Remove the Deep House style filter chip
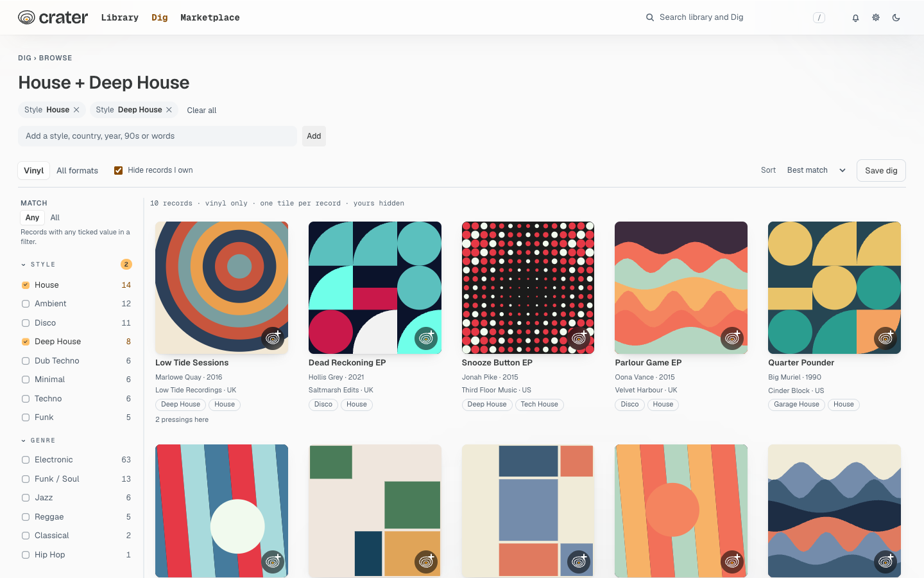The height and width of the screenshot is (578, 924). 169,110
